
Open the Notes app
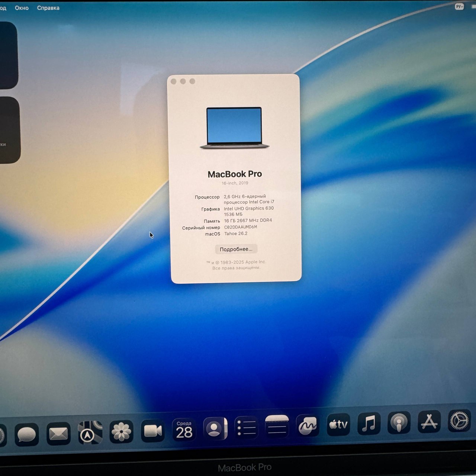276,427
